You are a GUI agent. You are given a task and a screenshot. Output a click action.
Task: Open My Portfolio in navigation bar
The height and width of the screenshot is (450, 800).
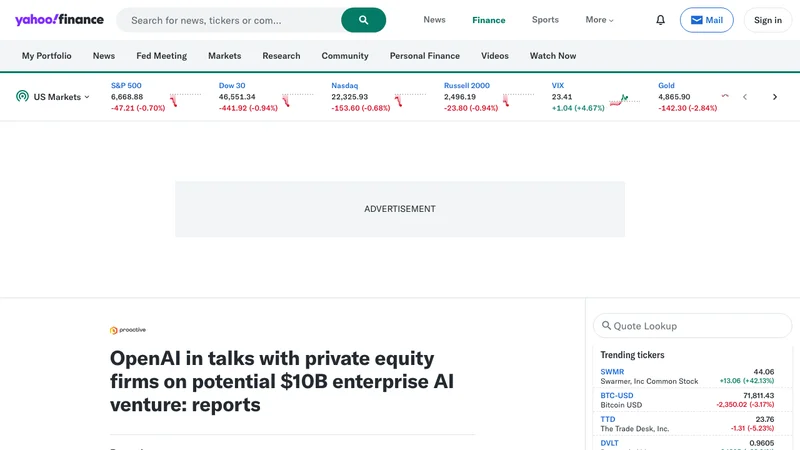pos(46,56)
